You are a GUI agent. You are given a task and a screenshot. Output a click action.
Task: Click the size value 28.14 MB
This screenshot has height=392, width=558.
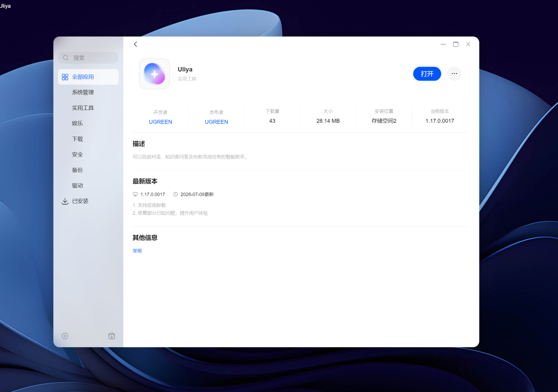pos(328,121)
